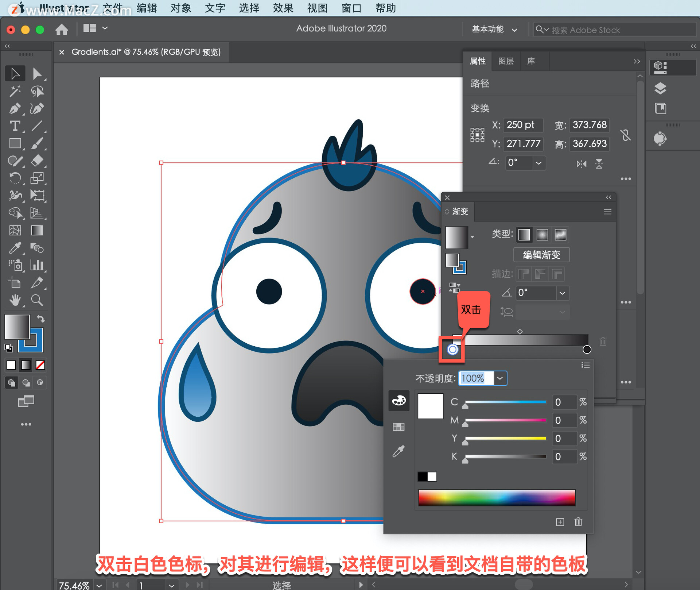Select the Pen tool
The height and width of the screenshot is (590, 700).
tap(15, 108)
